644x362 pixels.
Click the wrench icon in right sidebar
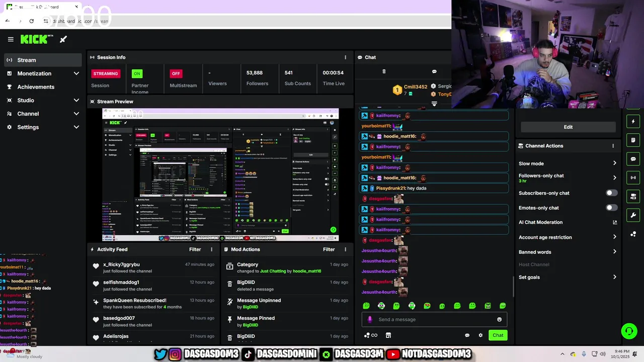[x=633, y=215]
